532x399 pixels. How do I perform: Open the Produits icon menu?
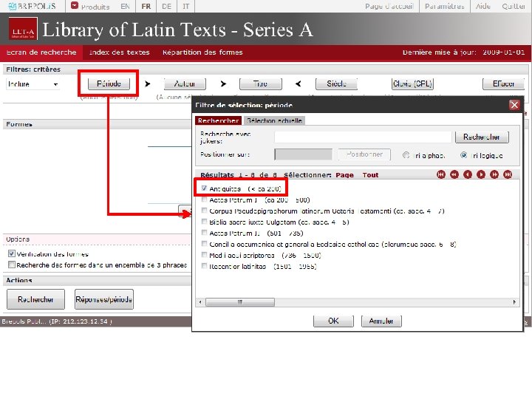click(75, 6)
